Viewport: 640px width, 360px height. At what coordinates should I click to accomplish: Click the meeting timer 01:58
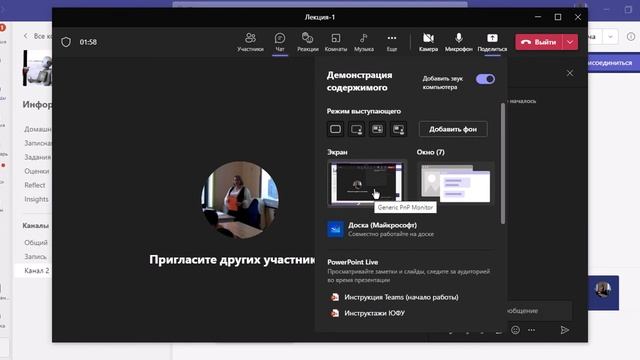point(88,42)
